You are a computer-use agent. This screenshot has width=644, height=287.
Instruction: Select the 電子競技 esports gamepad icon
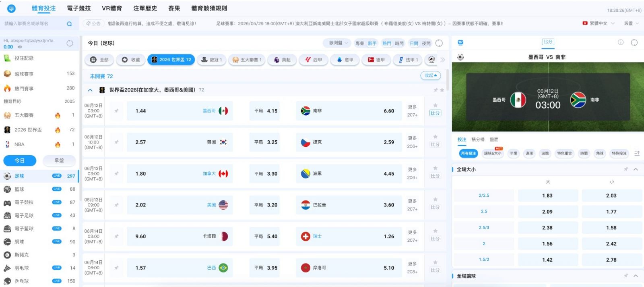point(7,202)
